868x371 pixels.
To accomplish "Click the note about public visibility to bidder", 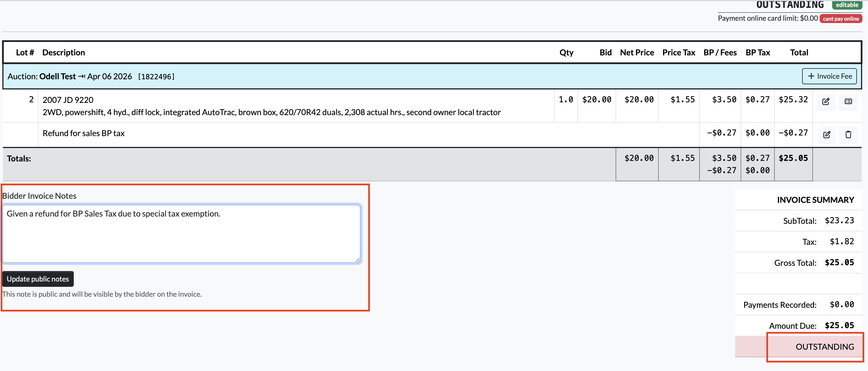I will tap(102, 294).
